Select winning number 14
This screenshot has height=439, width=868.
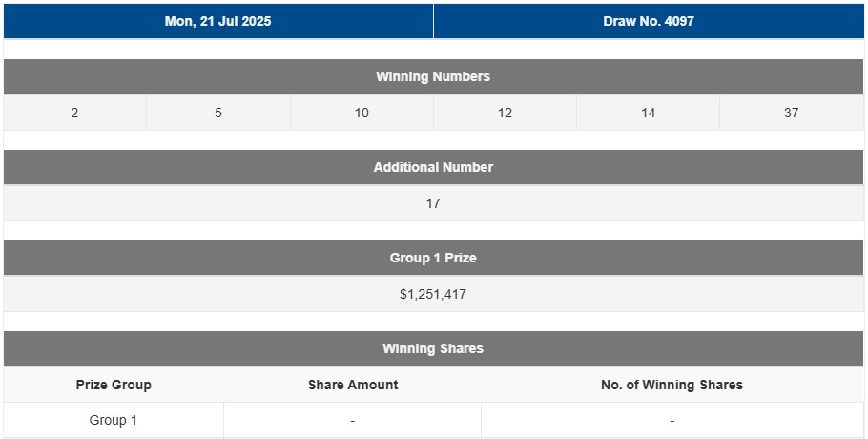(648, 113)
